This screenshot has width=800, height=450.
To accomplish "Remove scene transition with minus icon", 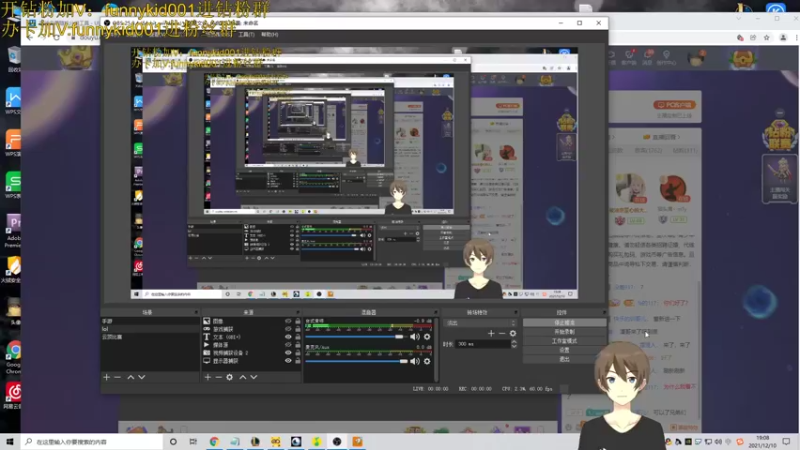I will point(502,333).
